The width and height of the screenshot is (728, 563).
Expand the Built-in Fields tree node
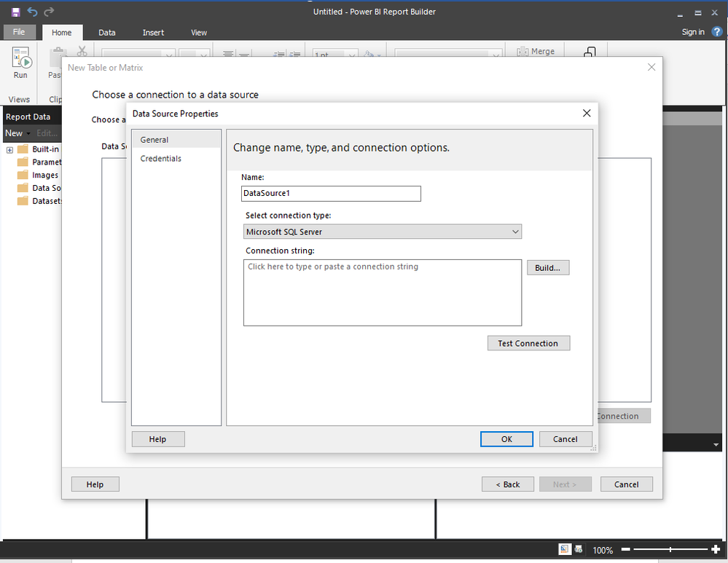9,149
